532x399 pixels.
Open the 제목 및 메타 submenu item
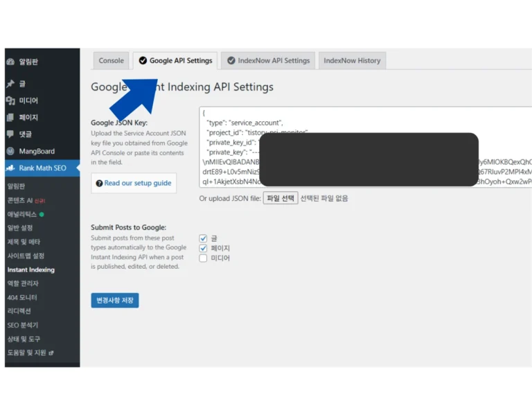click(24, 242)
